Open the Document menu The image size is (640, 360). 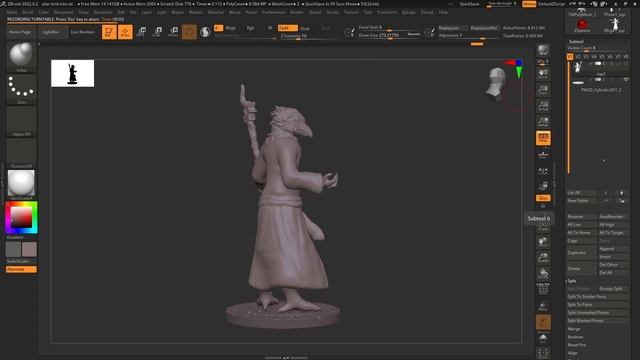pos(64,12)
